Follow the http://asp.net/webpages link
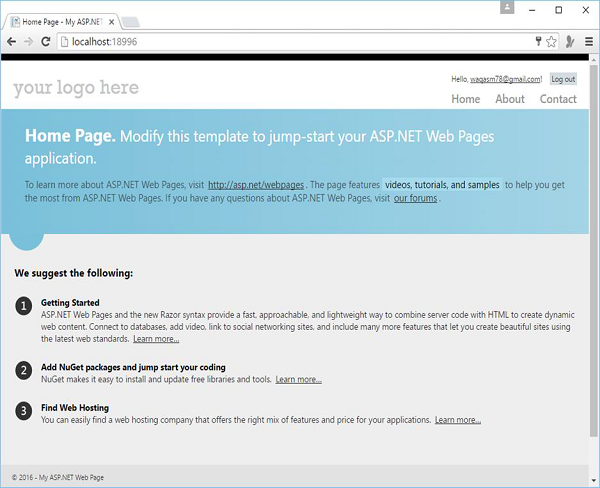Image resolution: width=600 pixels, height=488 pixels. (256, 185)
